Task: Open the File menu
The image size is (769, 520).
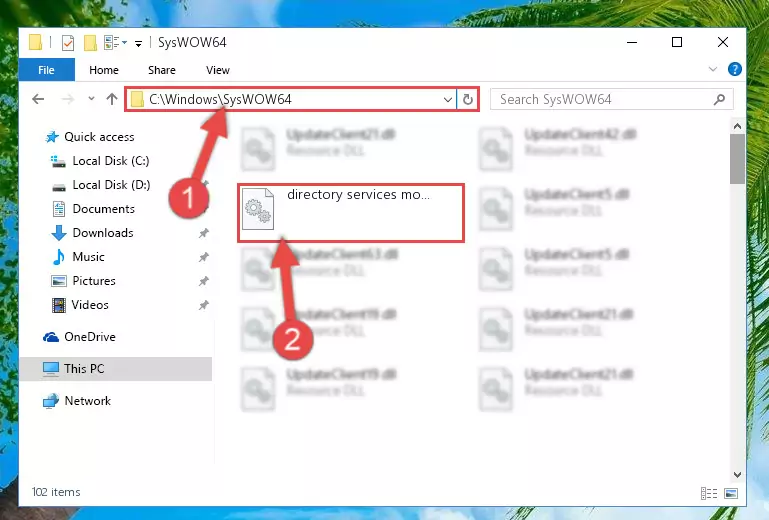Action: [x=47, y=70]
